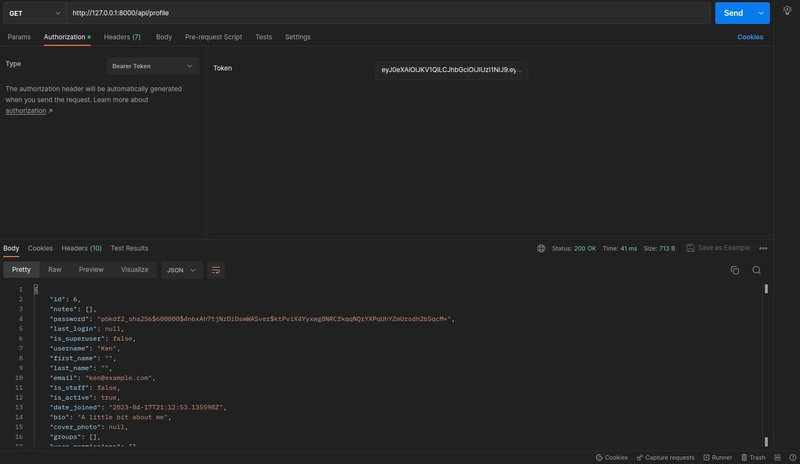The width and height of the screenshot is (800, 464).
Task: Toggle line wrap icon next to JSON
Action: (x=216, y=270)
